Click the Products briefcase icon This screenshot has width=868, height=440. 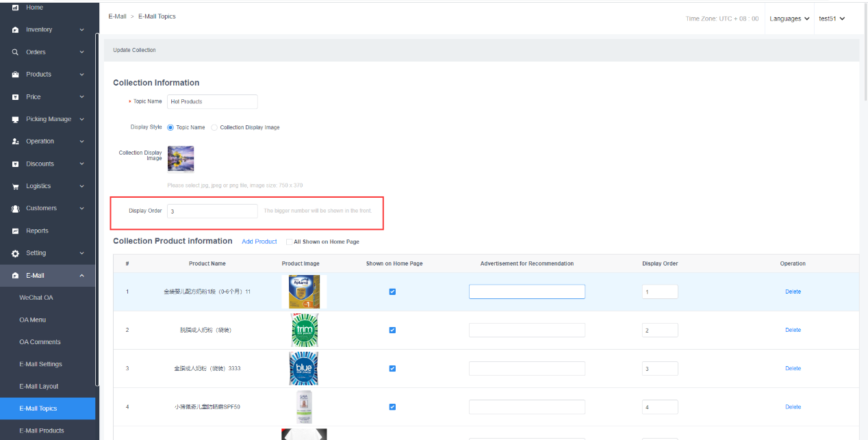(x=15, y=75)
